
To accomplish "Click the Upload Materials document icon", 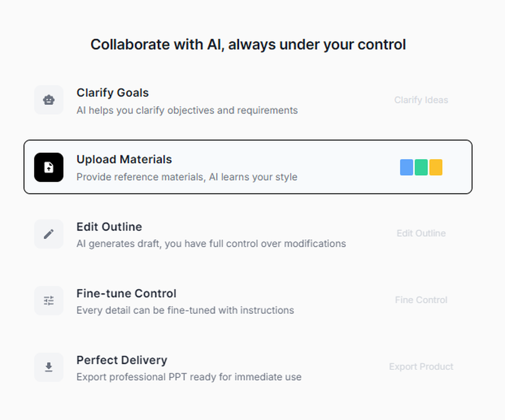I will 48,167.
